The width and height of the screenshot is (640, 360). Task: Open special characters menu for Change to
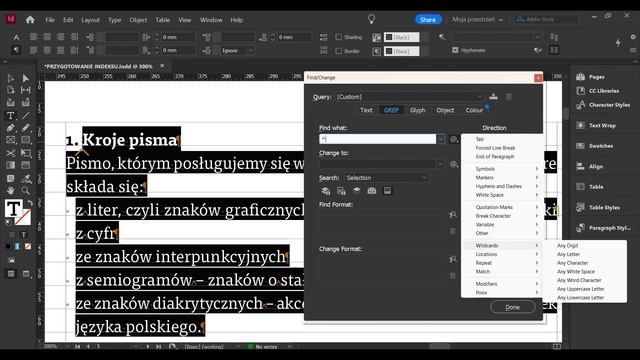(453, 164)
